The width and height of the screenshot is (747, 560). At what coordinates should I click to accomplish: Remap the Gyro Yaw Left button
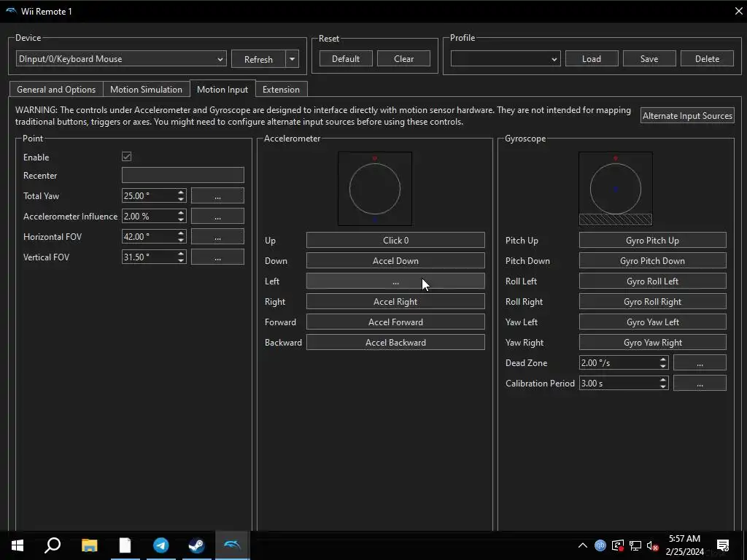(x=653, y=322)
